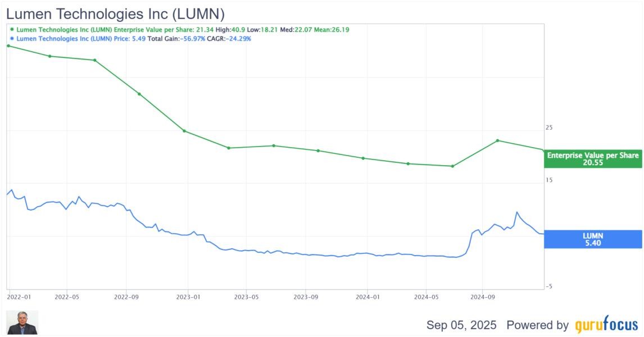
Task: Click the 2023-09 x-axis label
Action: click(x=306, y=297)
